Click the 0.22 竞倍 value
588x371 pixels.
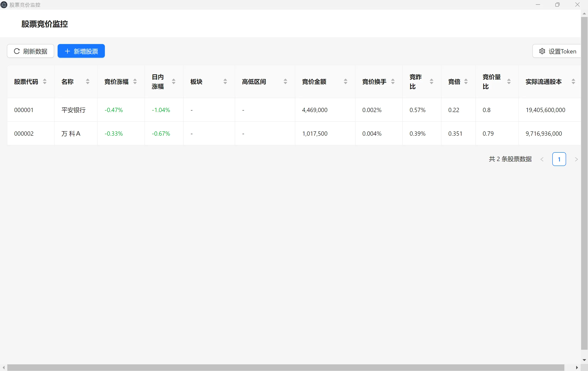point(454,110)
